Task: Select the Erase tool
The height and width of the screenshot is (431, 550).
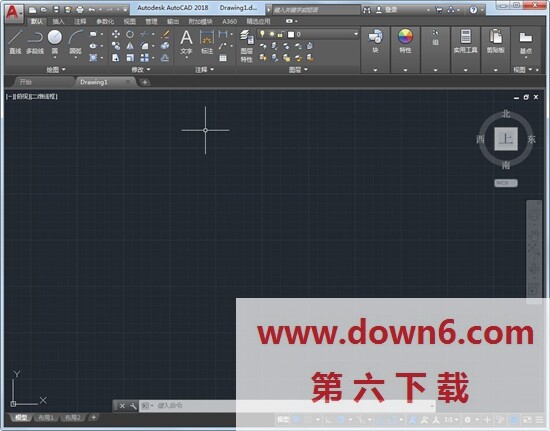Action: [x=165, y=34]
